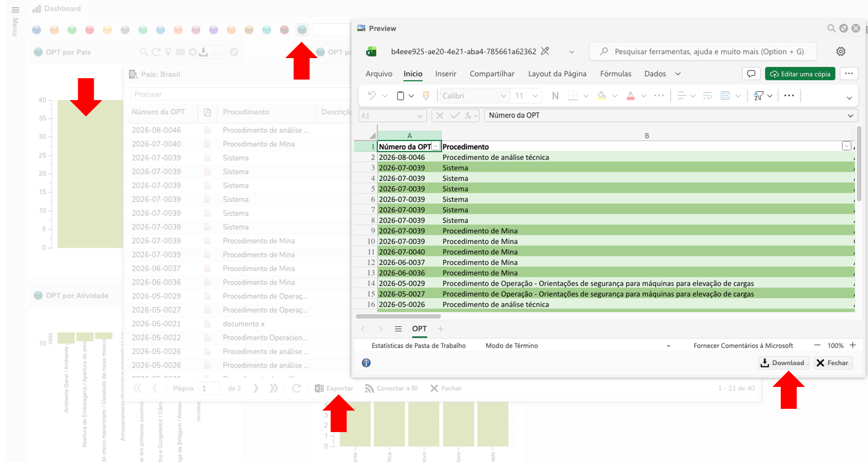Screen dimensions: 868x462
Task: Click the Página number input field
Action: 209,388
